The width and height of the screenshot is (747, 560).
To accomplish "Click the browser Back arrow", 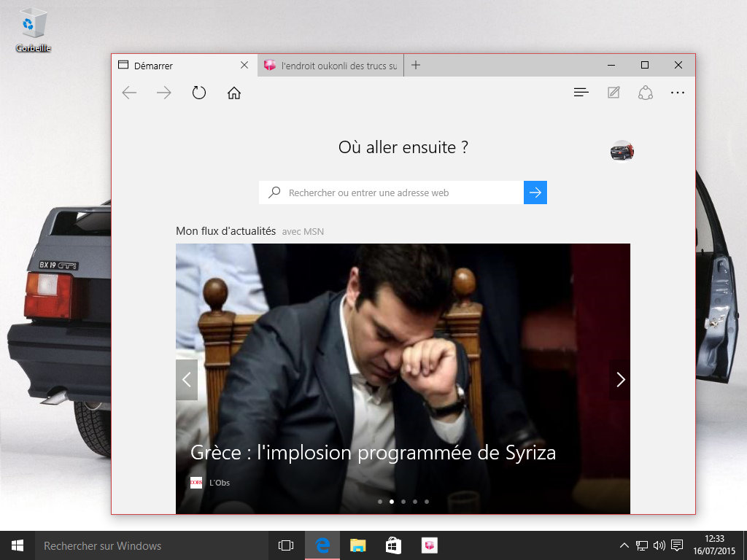I will pos(130,93).
